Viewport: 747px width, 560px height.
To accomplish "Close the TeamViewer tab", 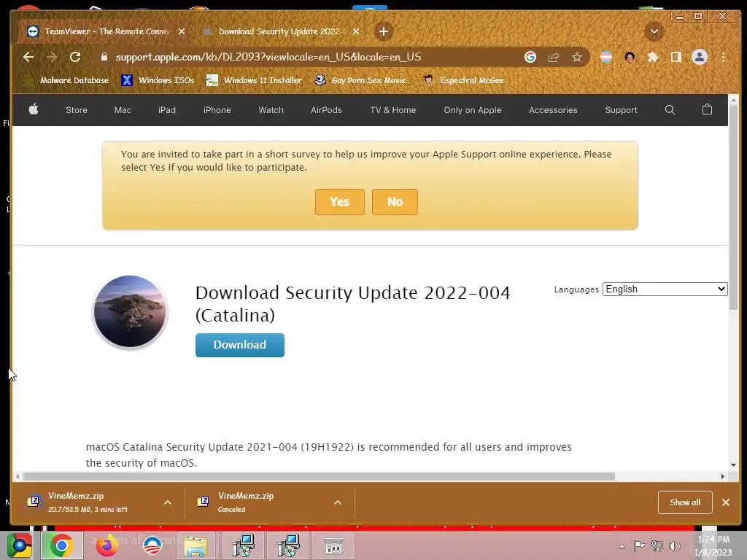I will coord(182,31).
